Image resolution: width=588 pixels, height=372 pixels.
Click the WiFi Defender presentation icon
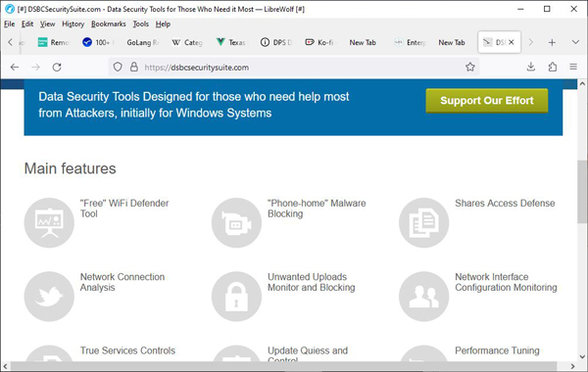click(x=49, y=222)
